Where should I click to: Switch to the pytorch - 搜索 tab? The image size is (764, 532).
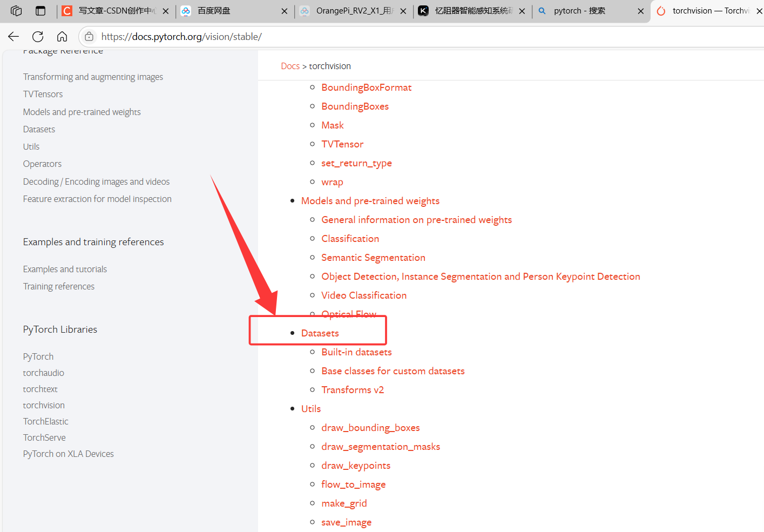pyautogui.click(x=591, y=11)
